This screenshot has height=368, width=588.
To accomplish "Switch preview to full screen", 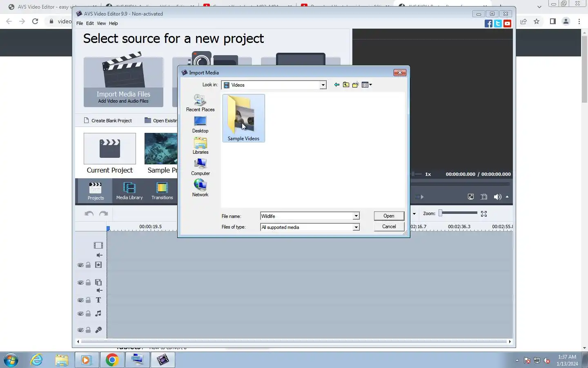I will pyautogui.click(x=471, y=197).
